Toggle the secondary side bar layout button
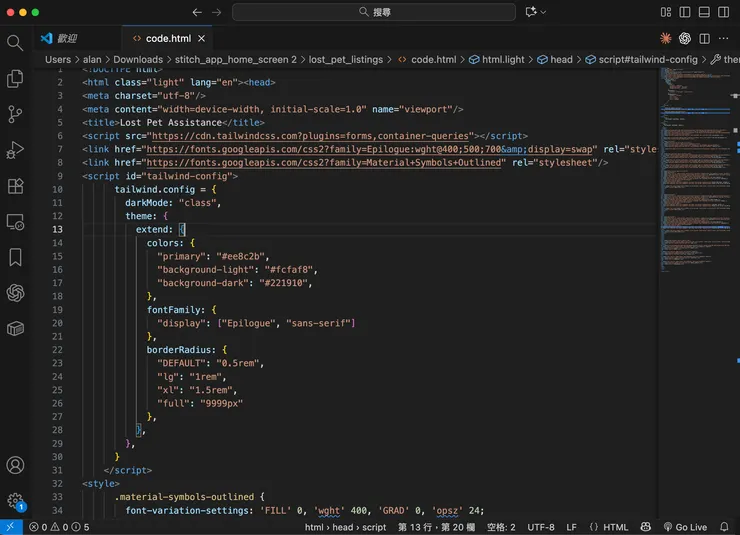740x535 pixels. point(724,12)
